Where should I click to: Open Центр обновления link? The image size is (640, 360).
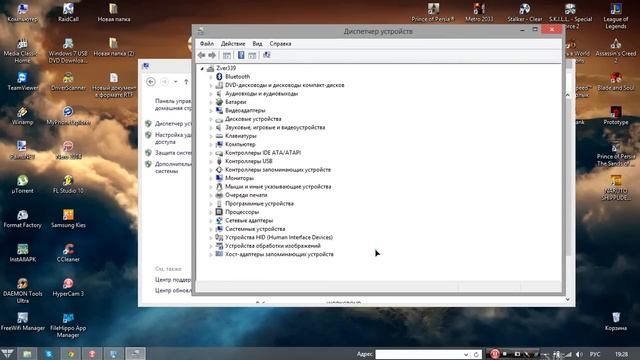(x=173, y=291)
